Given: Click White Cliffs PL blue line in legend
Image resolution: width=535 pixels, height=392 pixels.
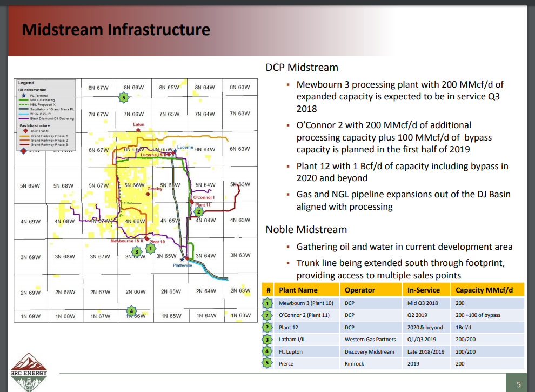Looking at the screenshot, I should (x=24, y=114).
